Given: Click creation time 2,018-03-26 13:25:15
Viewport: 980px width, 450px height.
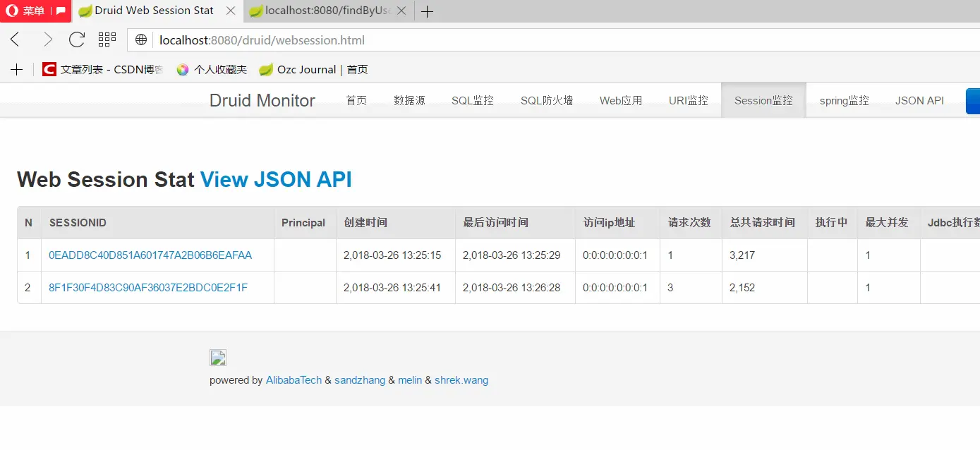Looking at the screenshot, I should [392, 255].
